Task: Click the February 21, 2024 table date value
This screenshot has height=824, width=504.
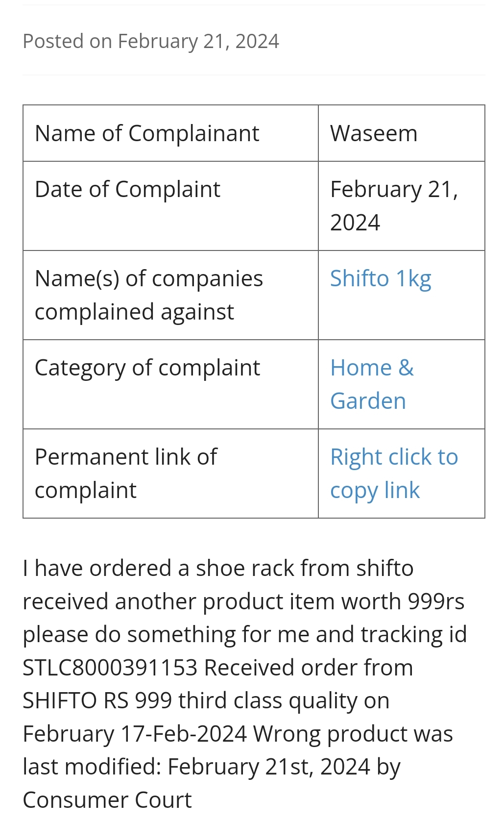Action: [393, 206]
